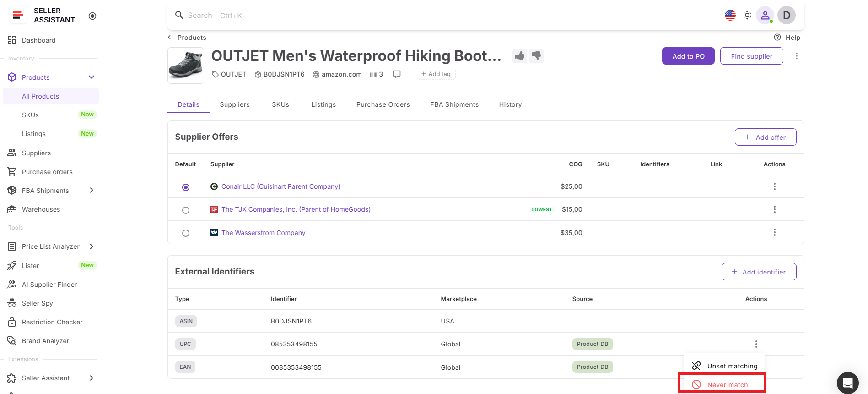Switch to the History tab
Viewport: 868px width, 394px height.
510,104
